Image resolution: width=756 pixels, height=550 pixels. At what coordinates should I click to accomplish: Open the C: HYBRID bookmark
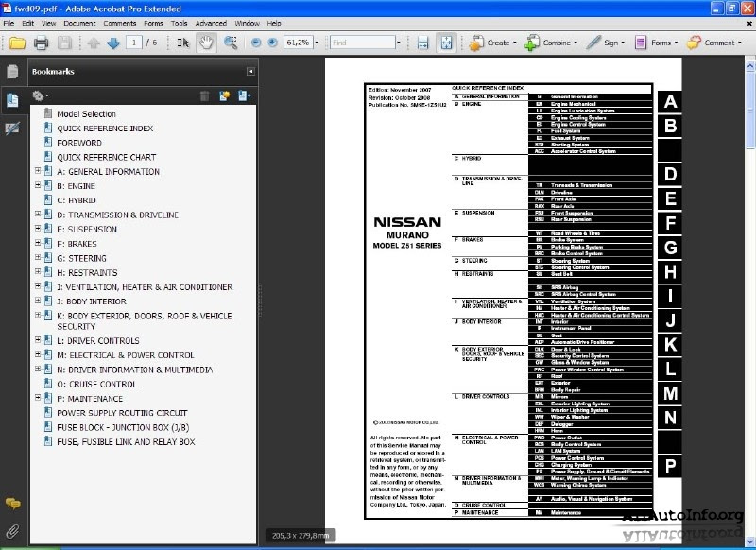77,200
